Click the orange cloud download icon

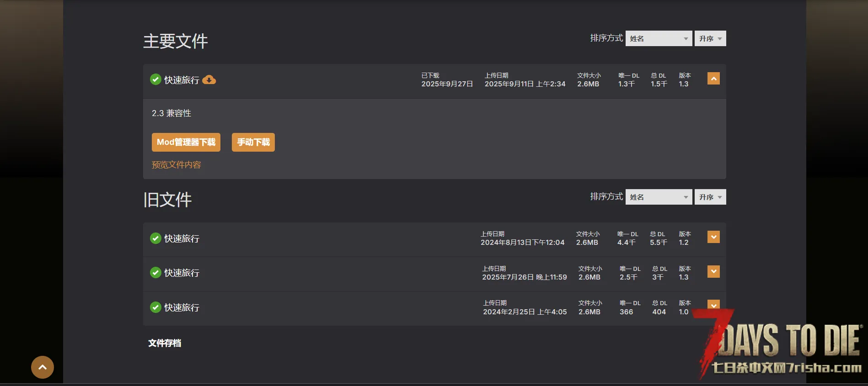[209, 80]
